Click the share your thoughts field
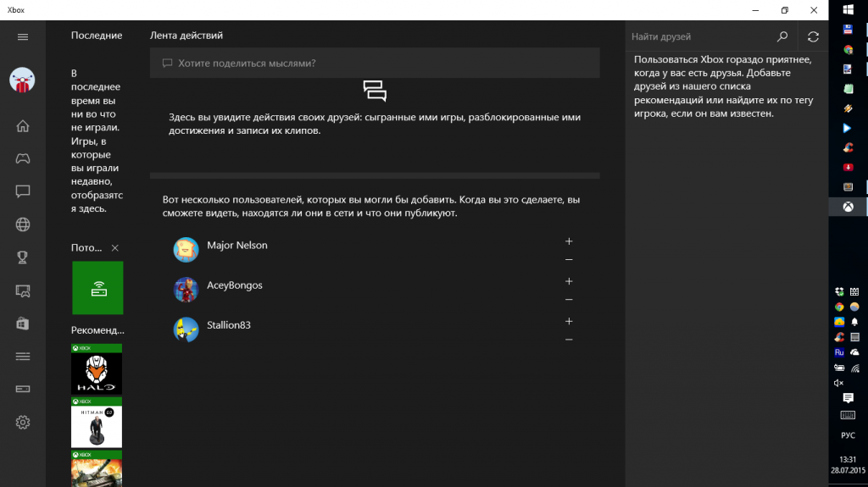Screen dimensions: 868x487 coord(375,64)
